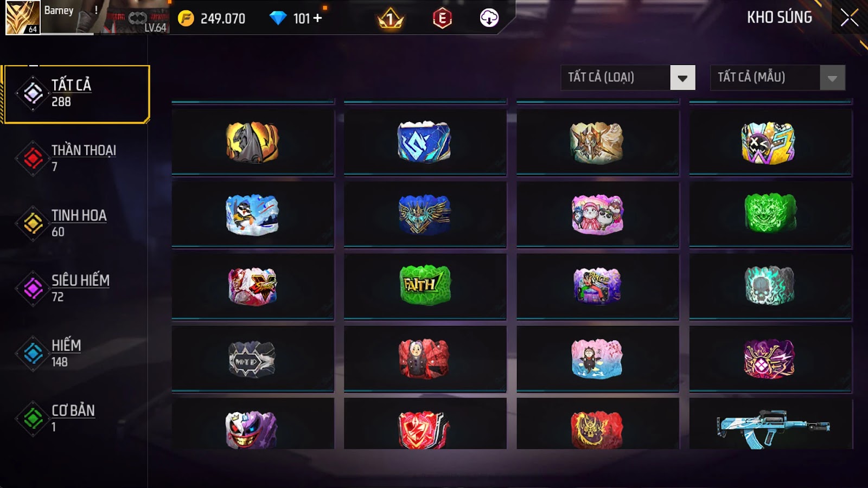Select the green FAITH gun crate

(425, 285)
